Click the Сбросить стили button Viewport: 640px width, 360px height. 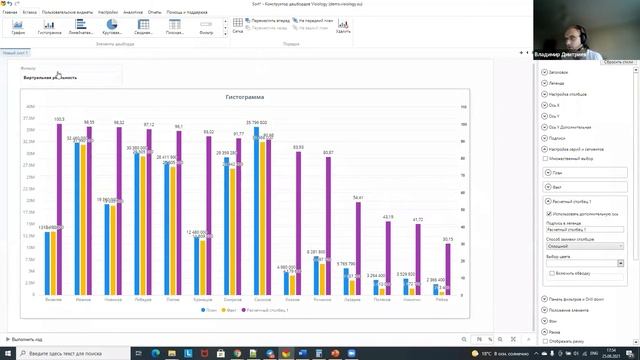coord(618,62)
